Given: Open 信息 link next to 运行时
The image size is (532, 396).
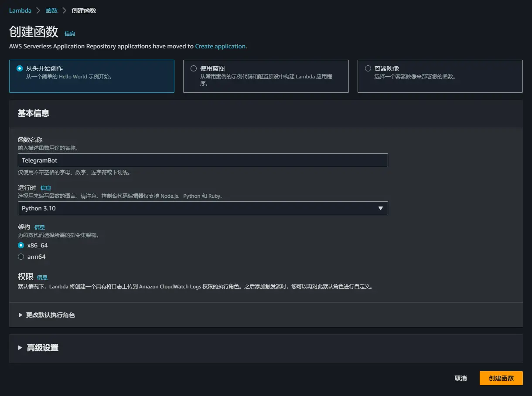Looking at the screenshot, I should pos(46,188).
